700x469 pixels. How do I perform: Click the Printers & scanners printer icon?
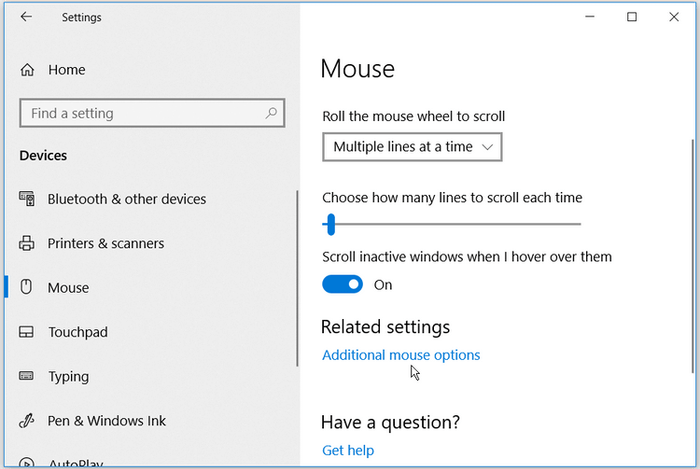pyautogui.click(x=26, y=243)
